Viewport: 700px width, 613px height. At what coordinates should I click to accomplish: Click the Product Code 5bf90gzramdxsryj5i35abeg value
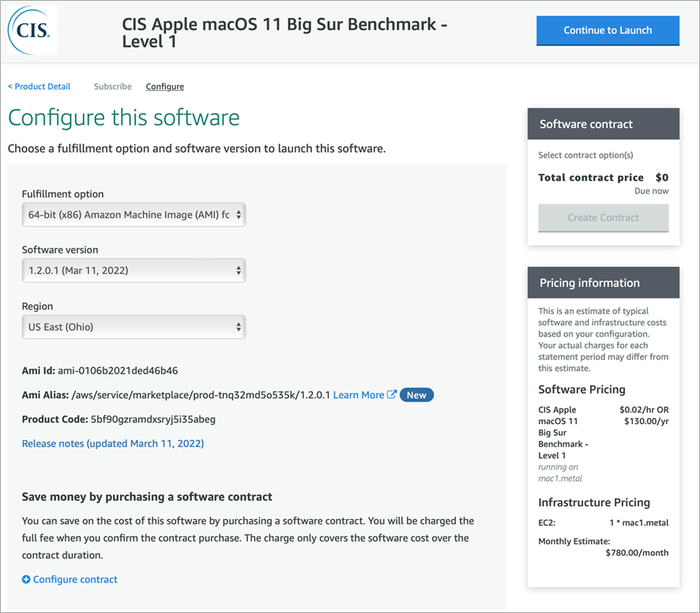pos(153,419)
